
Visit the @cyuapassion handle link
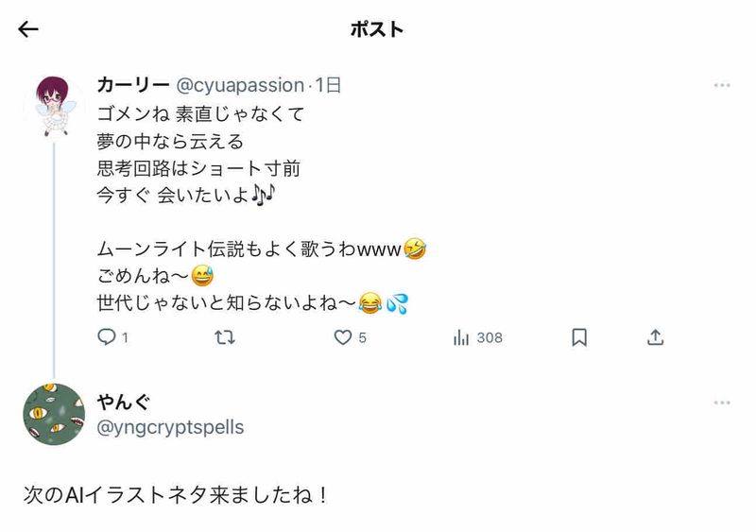pyautogui.click(x=241, y=85)
